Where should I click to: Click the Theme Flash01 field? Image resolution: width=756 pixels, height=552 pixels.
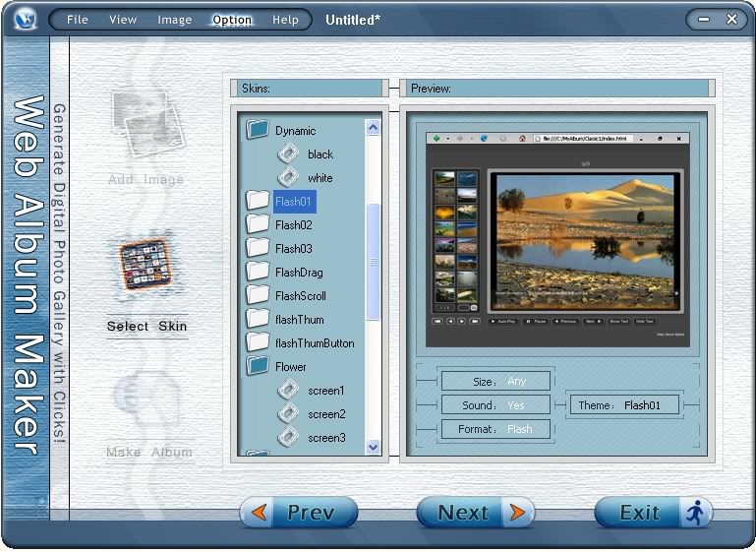point(625,405)
